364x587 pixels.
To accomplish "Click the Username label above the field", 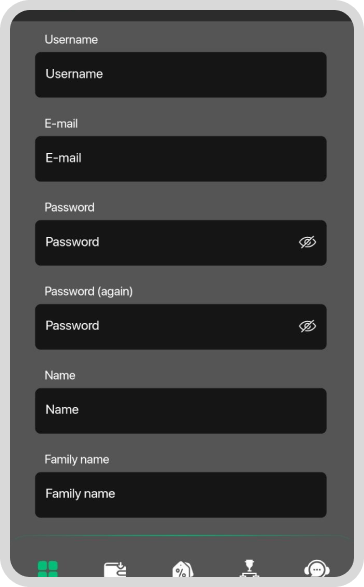I will 71,40.
